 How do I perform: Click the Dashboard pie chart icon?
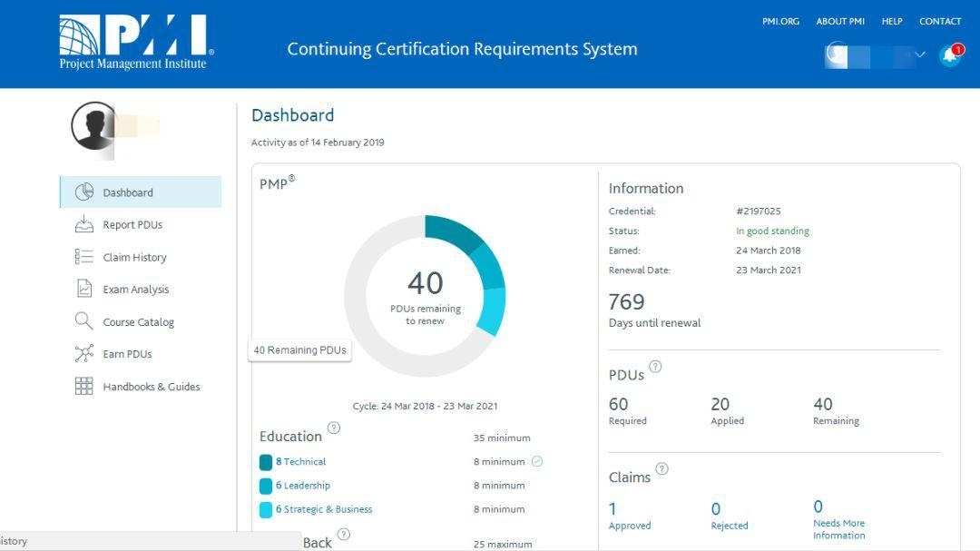pos(84,192)
